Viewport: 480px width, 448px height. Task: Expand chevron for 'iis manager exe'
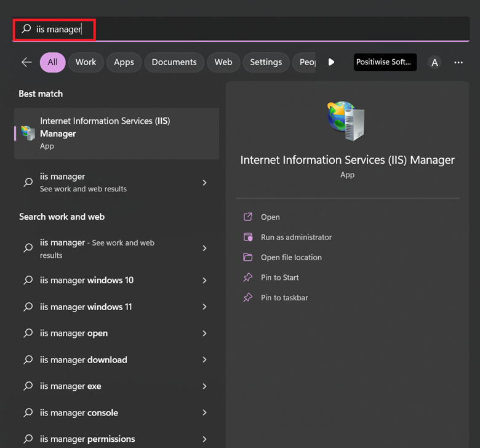tap(204, 386)
